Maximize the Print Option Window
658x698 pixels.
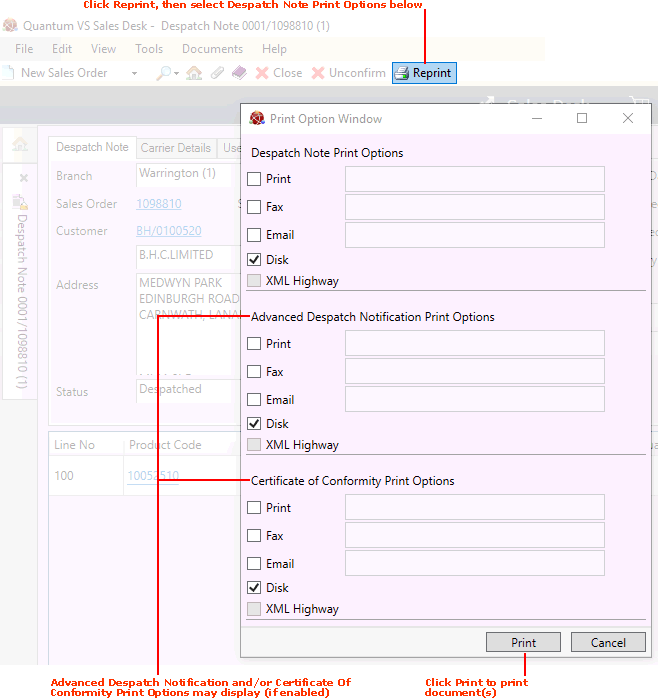pos(581,118)
